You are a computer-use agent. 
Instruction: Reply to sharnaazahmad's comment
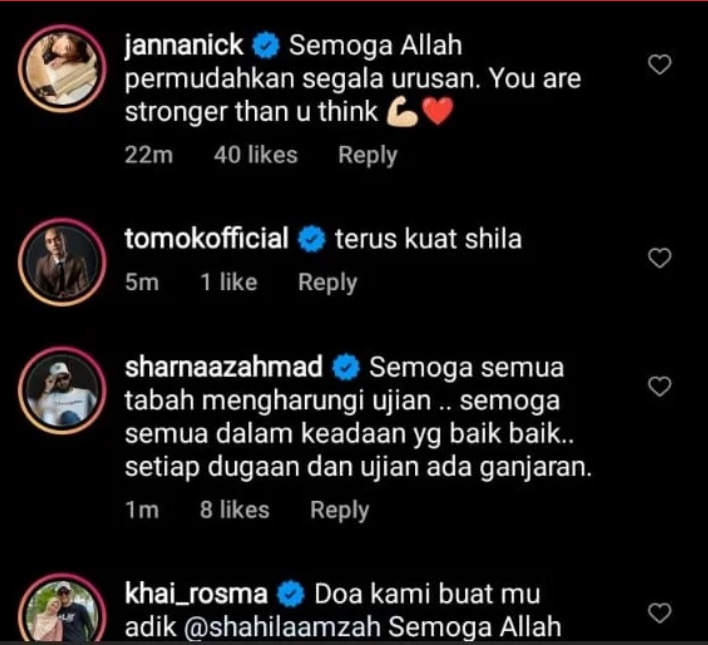(340, 510)
